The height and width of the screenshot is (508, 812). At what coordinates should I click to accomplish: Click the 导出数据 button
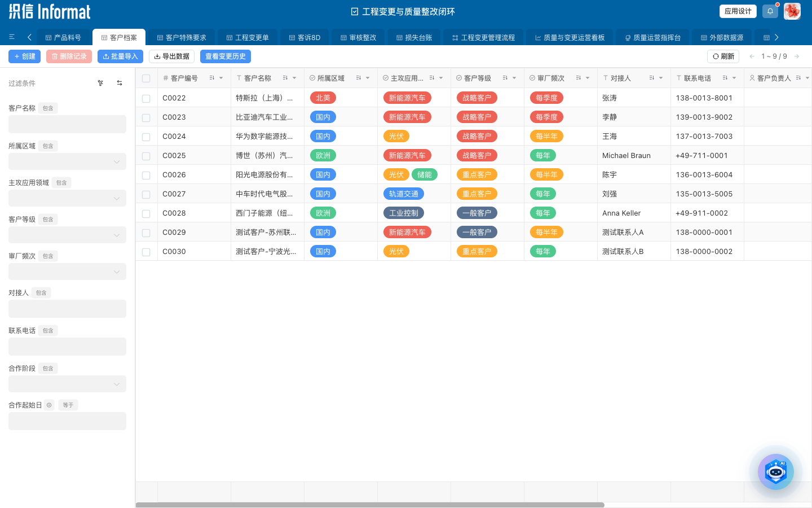(172, 56)
